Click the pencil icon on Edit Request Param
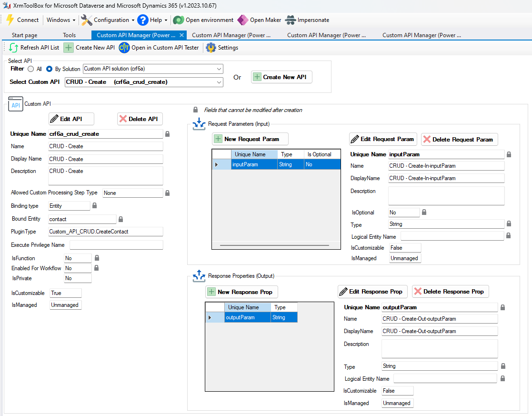Viewport: 532px width, 416px height. point(355,139)
